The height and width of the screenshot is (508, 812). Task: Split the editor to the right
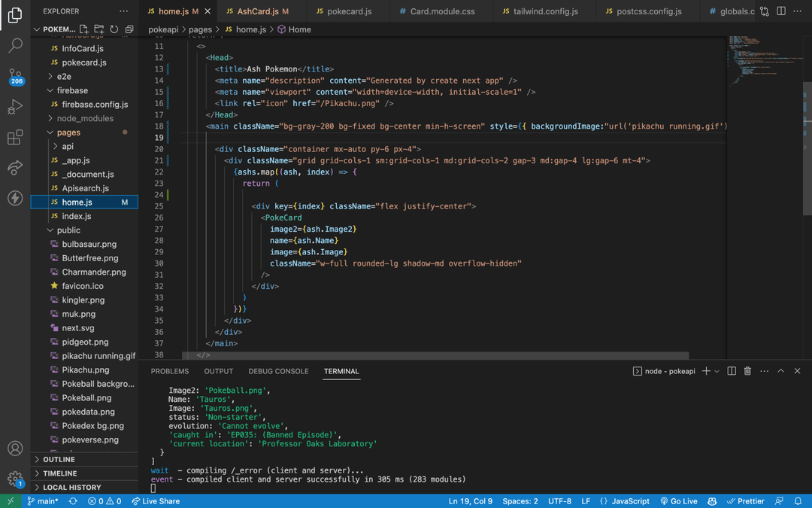point(781,11)
